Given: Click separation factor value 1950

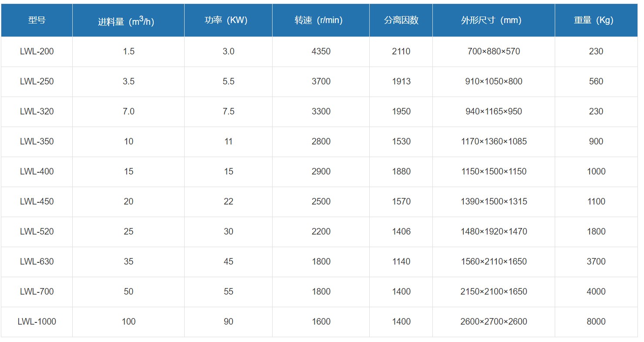Looking at the screenshot, I should click(401, 111).
